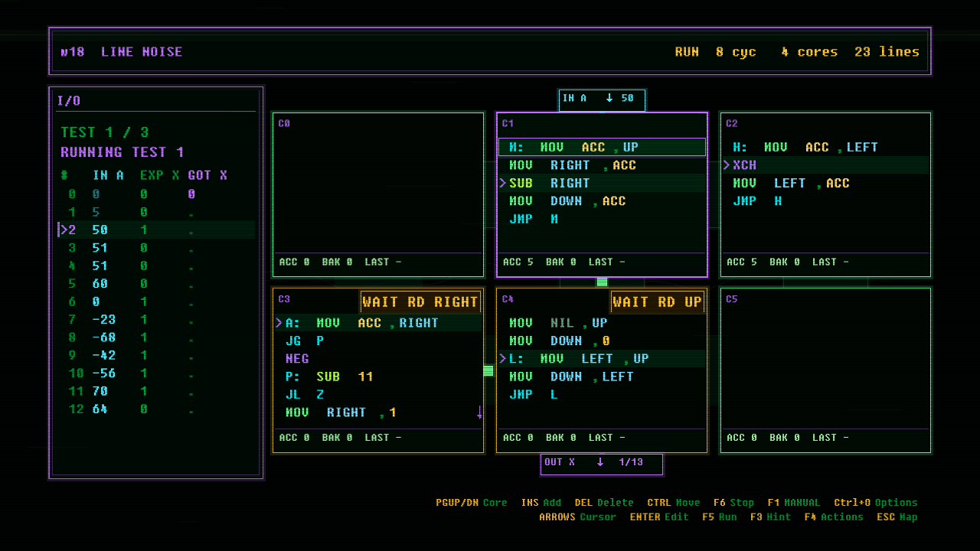Click the instruction pointer next to XCH in C2
The width and height of the screenshot is (980, 551).
727,165
